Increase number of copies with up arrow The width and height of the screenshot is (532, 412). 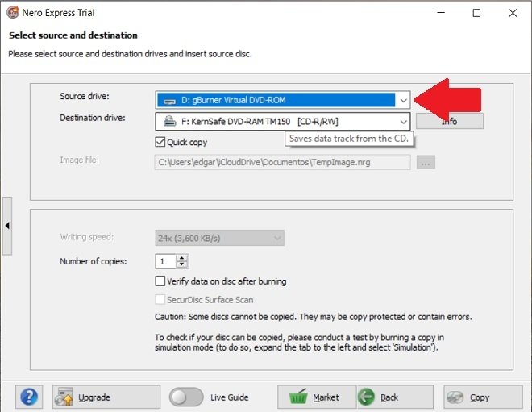[182, 258]
